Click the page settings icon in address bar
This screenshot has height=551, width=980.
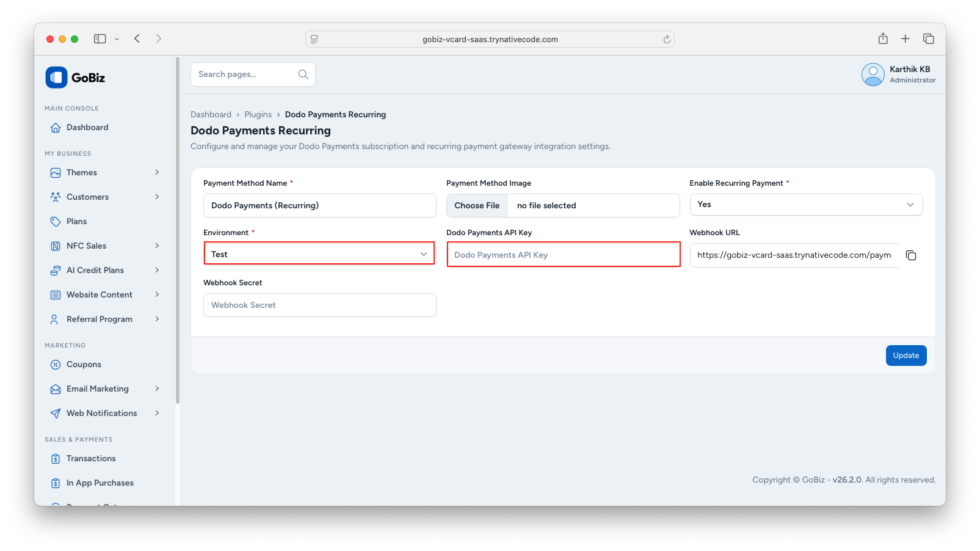point(314,39)
